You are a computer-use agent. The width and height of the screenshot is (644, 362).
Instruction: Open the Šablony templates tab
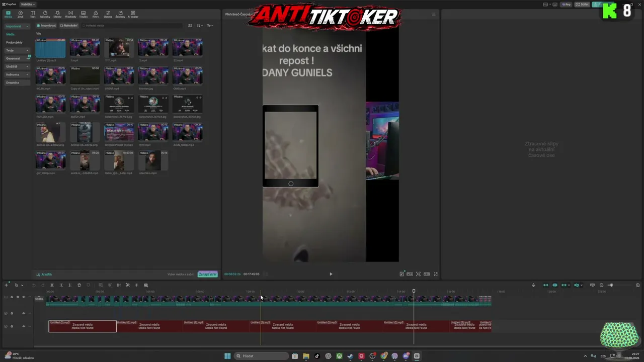(120, 15)
